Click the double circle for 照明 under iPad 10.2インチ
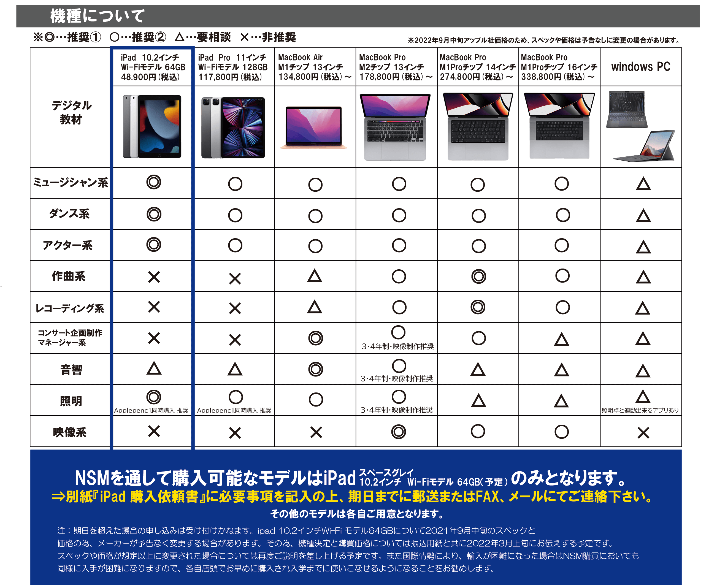Viewport: 709px width, 588px height. point(154,397)
